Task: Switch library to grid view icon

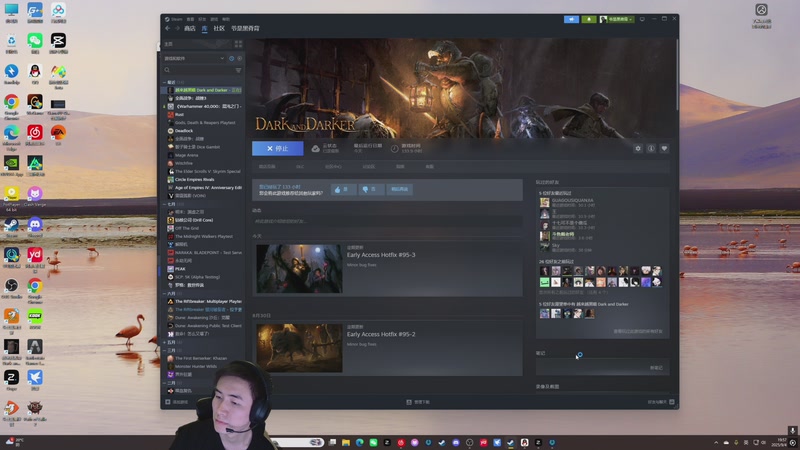Action: pyautogui.click(x=238, y=44)
